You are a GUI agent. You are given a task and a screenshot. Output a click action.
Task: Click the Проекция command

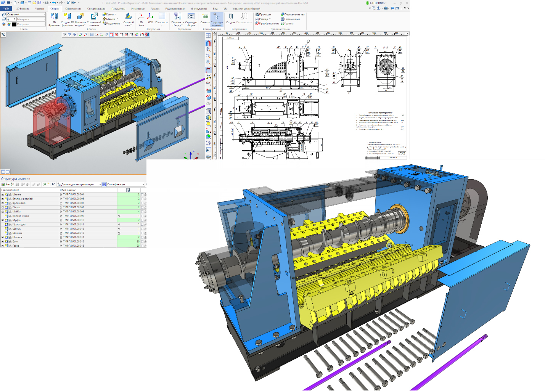[x=264, y=14]
